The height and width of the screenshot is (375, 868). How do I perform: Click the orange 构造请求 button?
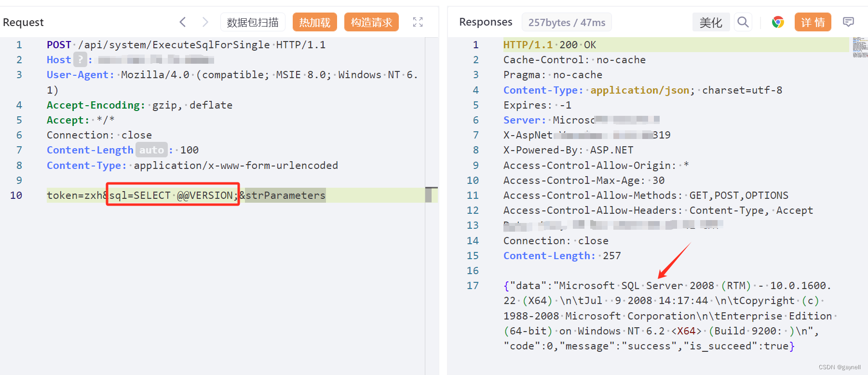coord(371,22)
